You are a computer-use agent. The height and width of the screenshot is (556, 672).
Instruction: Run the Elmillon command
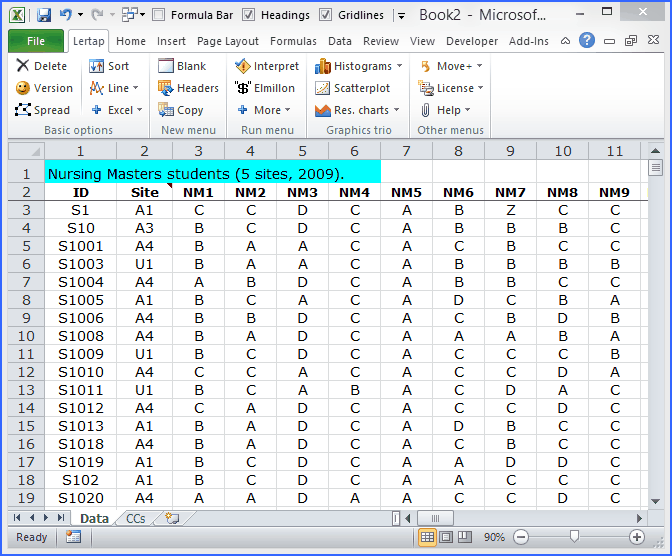(x=243, y=88)
